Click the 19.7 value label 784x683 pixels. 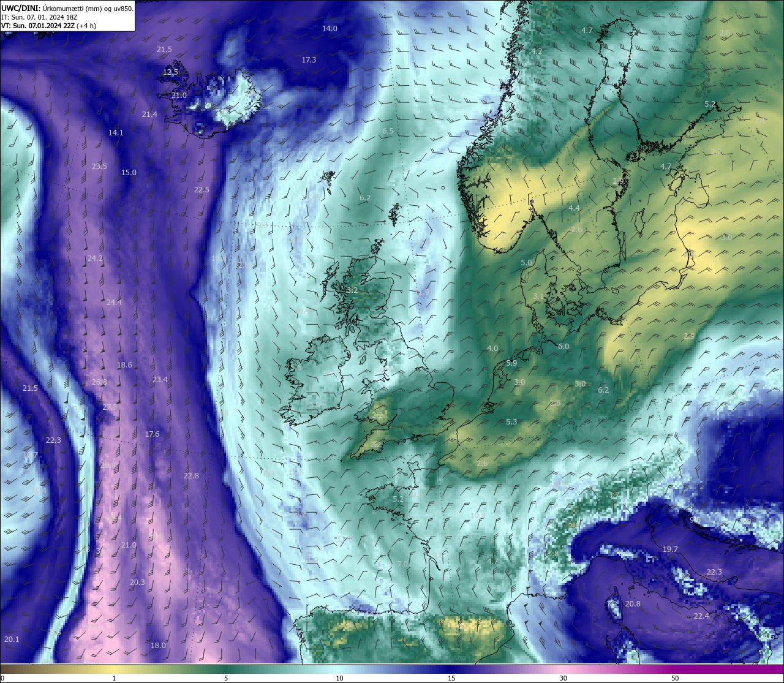tap(670, 549)
